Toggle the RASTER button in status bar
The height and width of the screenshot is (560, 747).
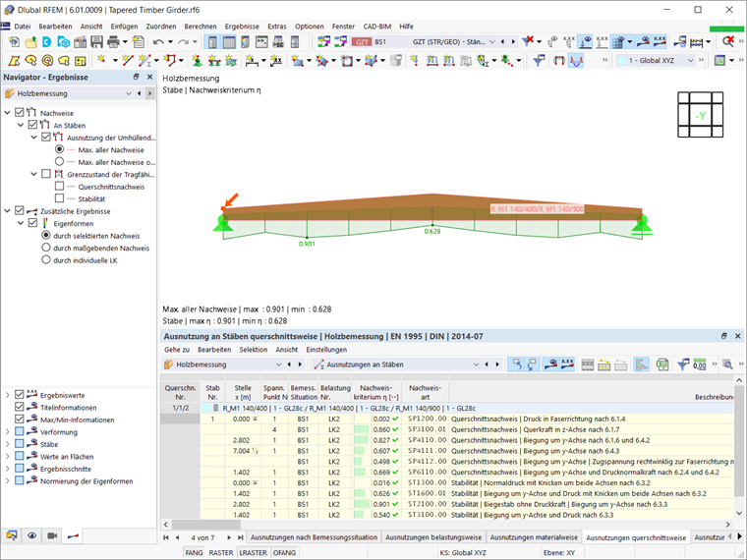221,552
